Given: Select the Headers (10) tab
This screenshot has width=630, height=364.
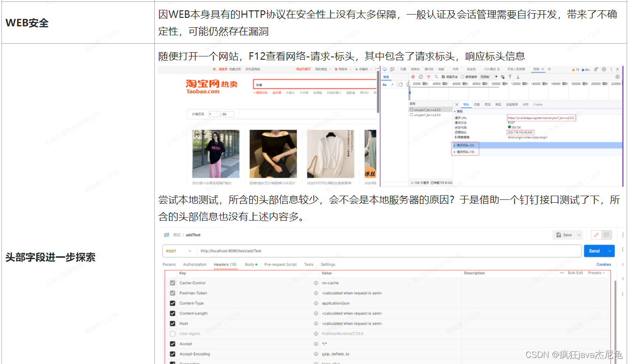Looking at the screenshot, I should (x=225, y=264).
